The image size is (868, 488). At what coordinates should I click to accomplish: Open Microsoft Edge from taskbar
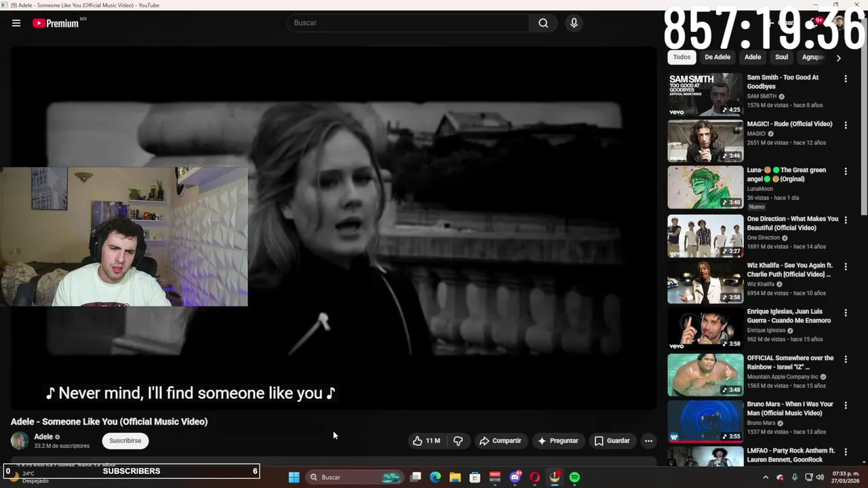point(435,477)
